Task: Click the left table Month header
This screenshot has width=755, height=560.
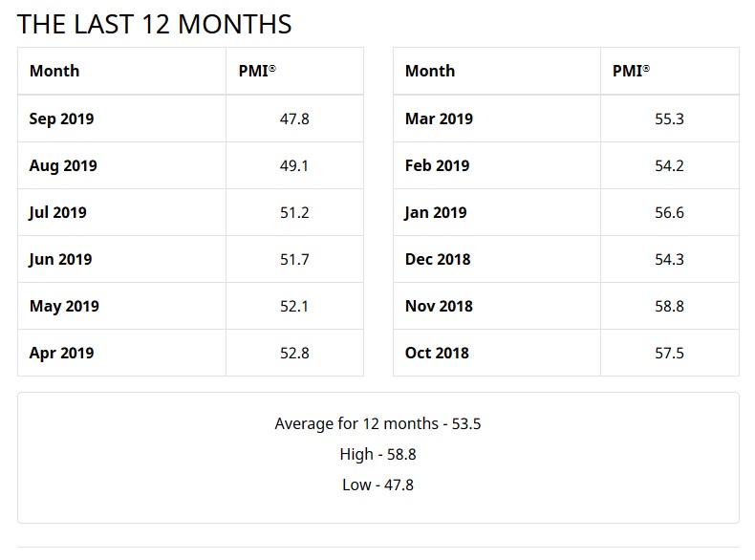Action: pyautogui.click(x=54, y=71)
